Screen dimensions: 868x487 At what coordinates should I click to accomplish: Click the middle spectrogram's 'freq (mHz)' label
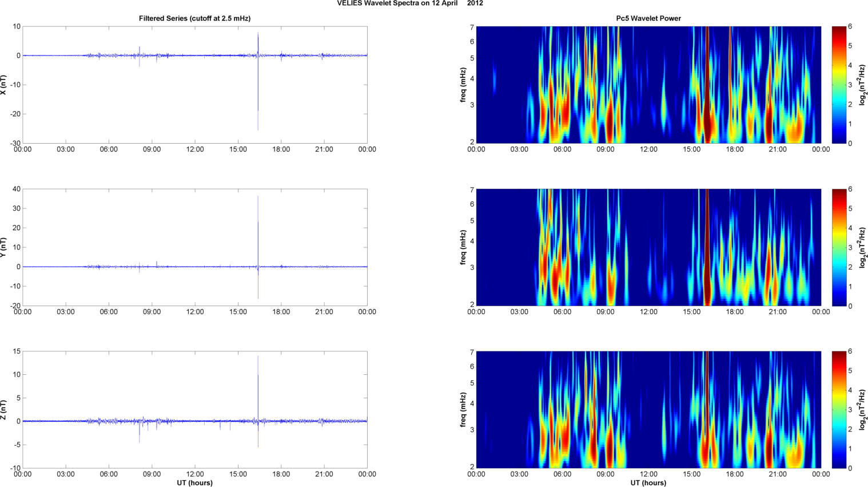463,247
